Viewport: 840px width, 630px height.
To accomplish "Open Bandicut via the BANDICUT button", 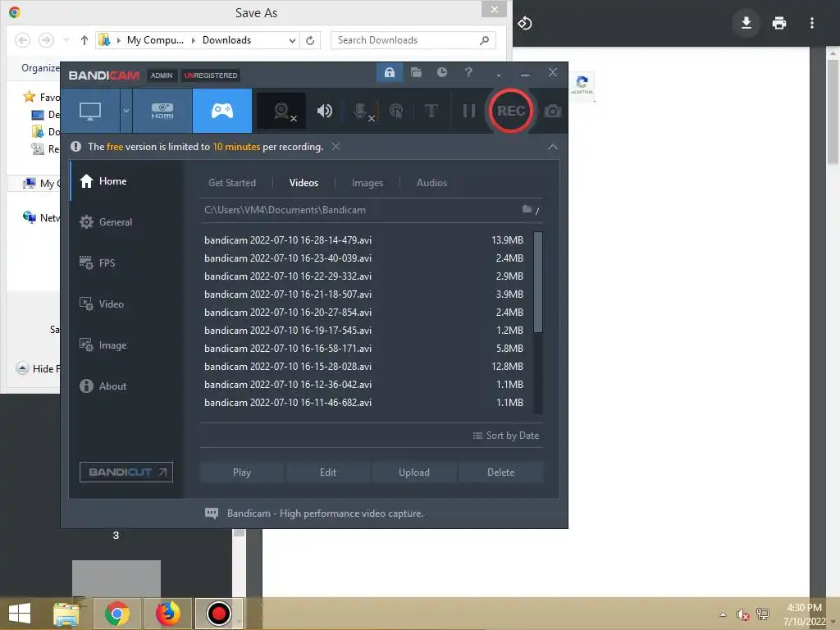I will point(126,472).
